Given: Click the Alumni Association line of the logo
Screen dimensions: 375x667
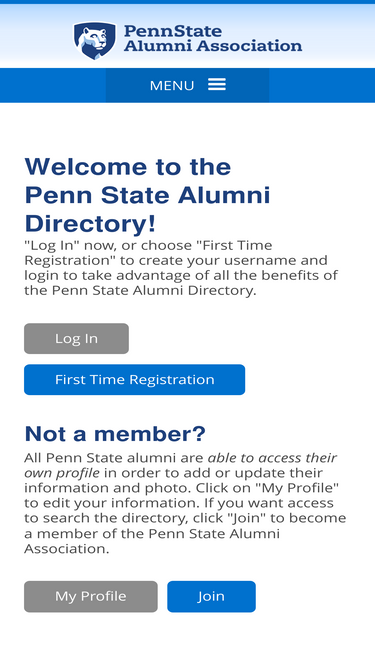Looking at the screenshot, I should [213, 46].
